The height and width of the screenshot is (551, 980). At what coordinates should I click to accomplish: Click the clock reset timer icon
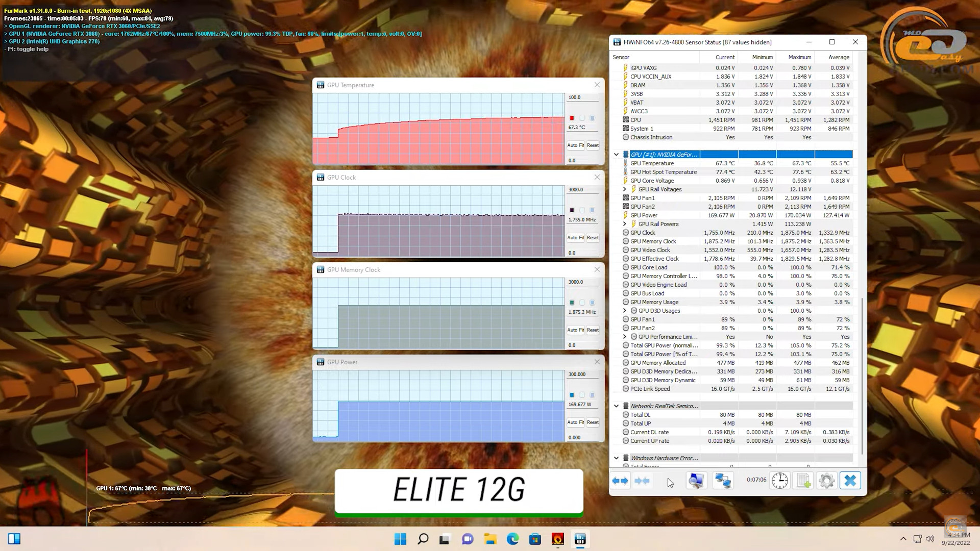(x=779, y=481)
